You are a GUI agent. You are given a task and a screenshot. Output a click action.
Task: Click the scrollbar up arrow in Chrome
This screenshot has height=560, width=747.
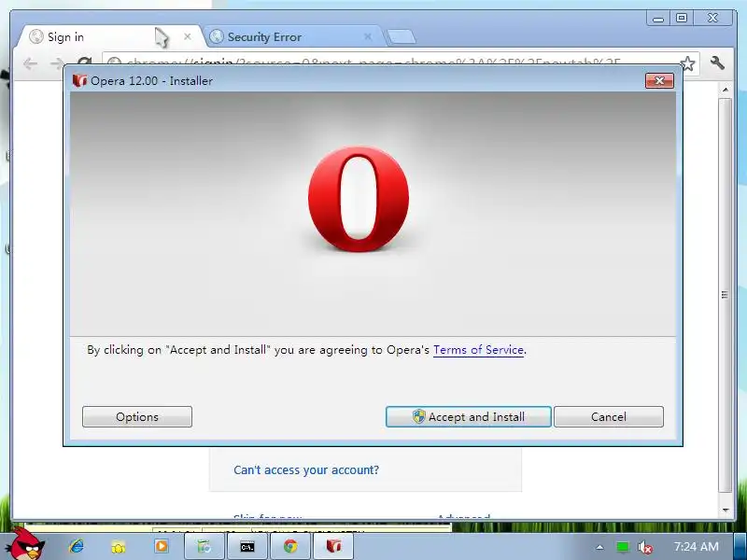pos(726,90)
